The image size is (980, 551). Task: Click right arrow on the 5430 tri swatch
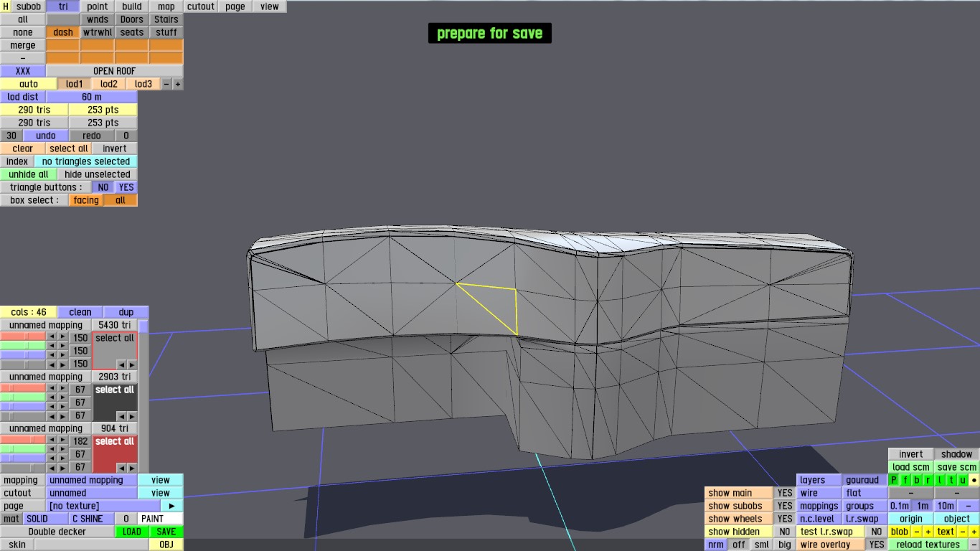click(x=131, y=364)
